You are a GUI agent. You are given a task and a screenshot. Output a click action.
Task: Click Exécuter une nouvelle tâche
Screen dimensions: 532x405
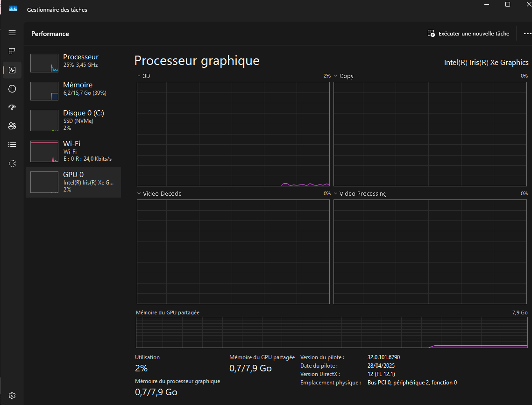click(468, 34)
